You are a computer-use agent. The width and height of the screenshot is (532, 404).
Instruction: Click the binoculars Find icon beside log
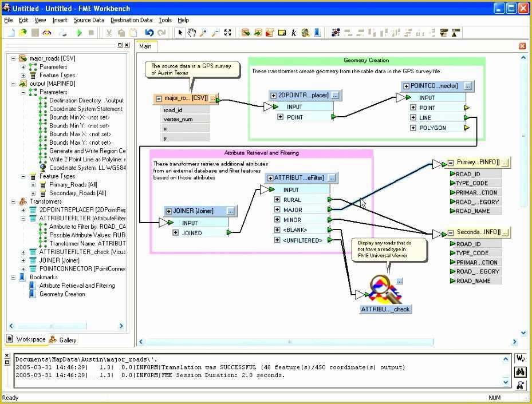point(521,372)
